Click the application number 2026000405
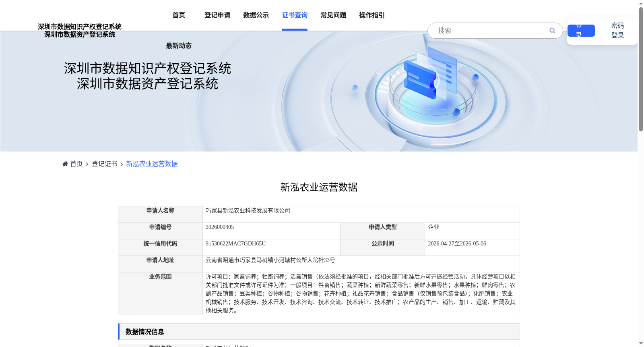Image resolution: width=644 pixels, height=347 pixels. 220,227
